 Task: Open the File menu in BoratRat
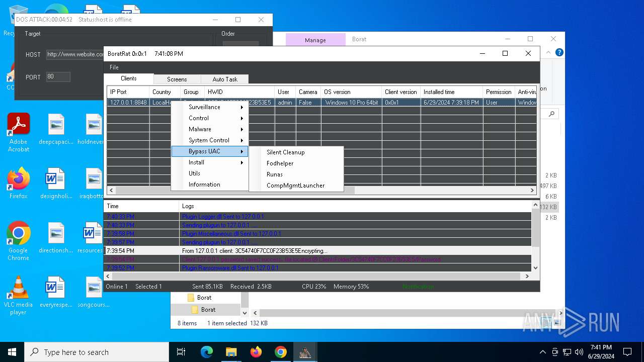(114, 67)
